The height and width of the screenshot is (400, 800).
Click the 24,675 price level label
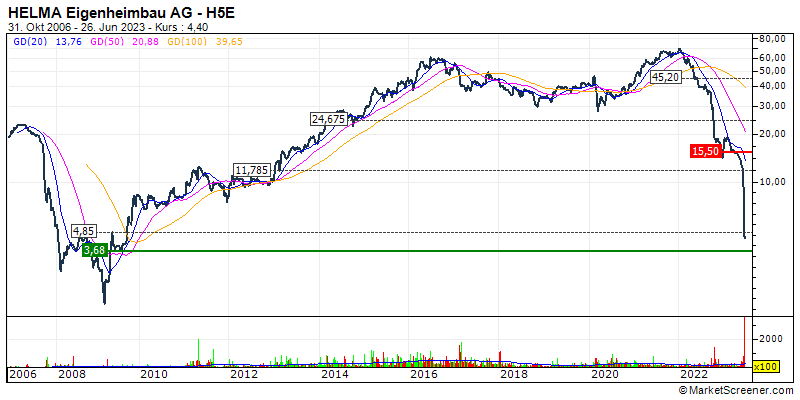[329, 119]
